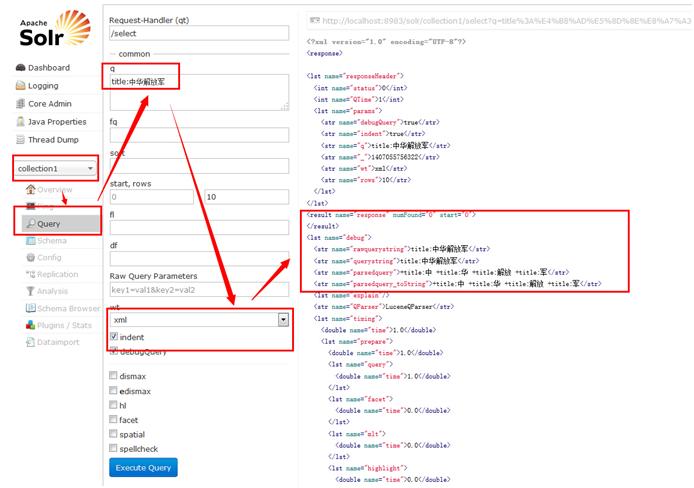The width and height of the screenshot is (694, 488).
Task: Enable the hl checkbox
Action: point(113,405)
